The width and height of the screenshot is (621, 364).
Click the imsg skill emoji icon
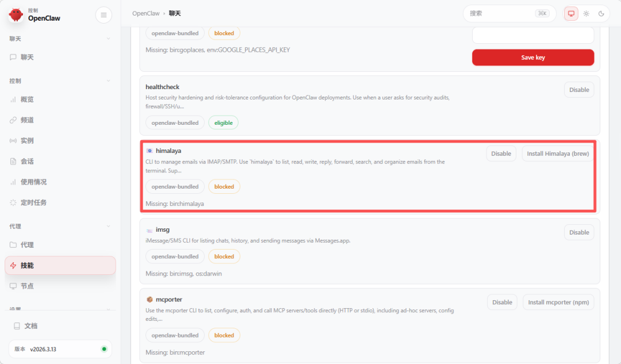coord(149,230)
